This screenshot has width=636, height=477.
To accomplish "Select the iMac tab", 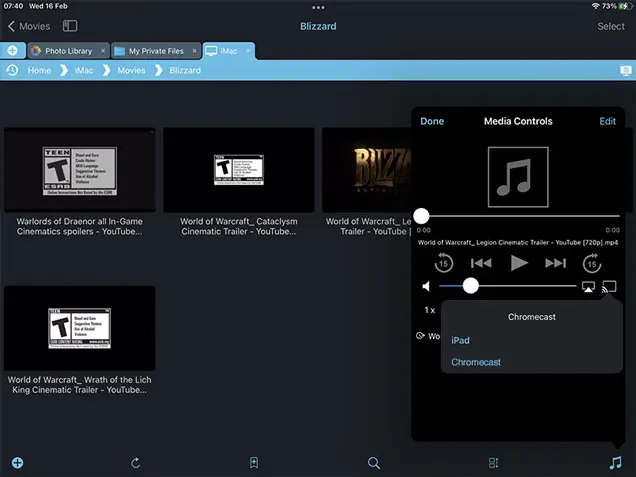I will pyautogui.click(x=228, y=51).
